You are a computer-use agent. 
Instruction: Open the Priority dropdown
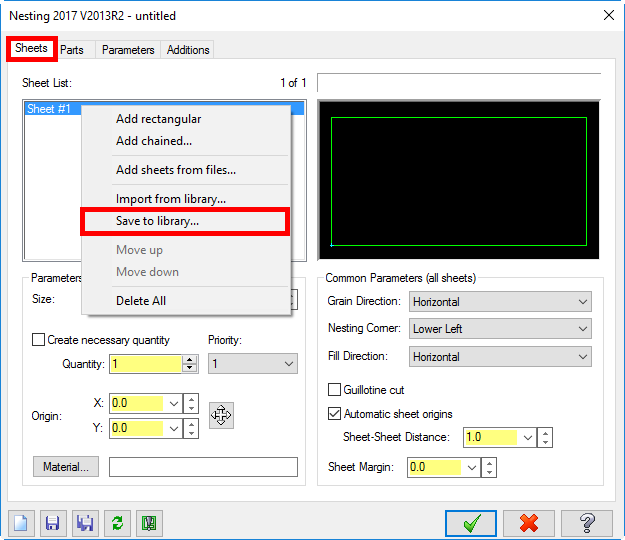(253, 363)
